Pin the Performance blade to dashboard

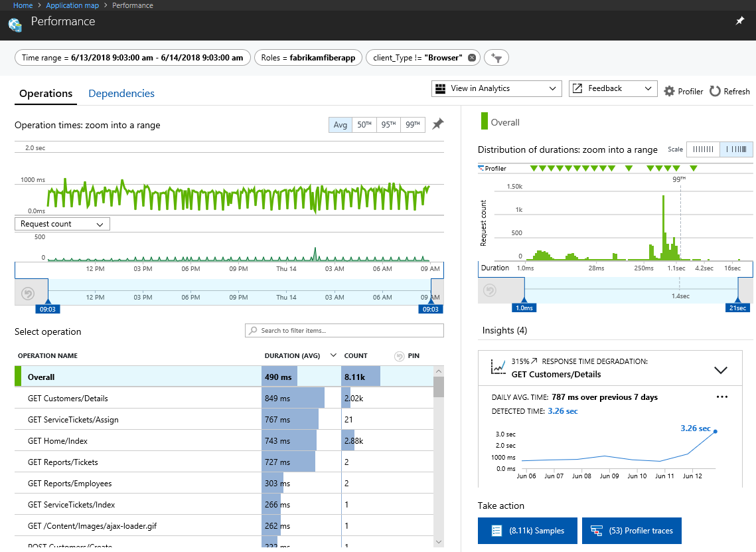[x=740, y=21]
